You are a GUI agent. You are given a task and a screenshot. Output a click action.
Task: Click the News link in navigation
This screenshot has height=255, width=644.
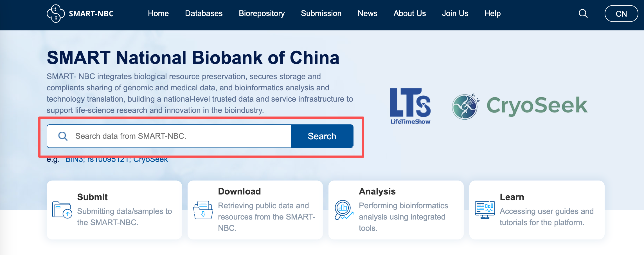pos(367,14)
